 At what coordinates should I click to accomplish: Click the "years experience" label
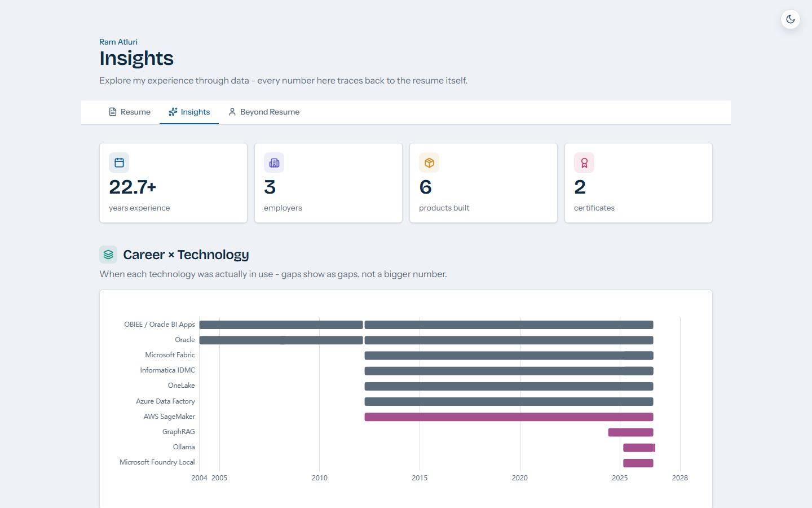click(139, 208)
